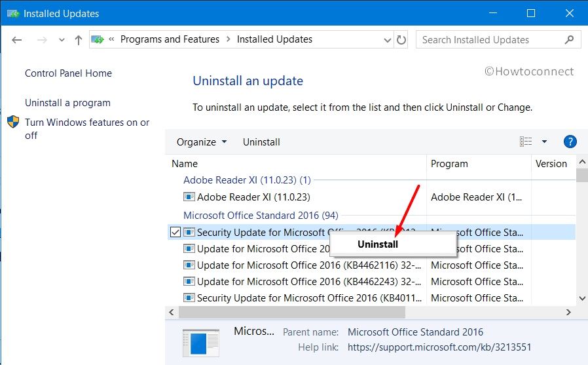Click the Installed Updates title bar icon
Viewport: 588px width, 365px height.
pos(13,14)
